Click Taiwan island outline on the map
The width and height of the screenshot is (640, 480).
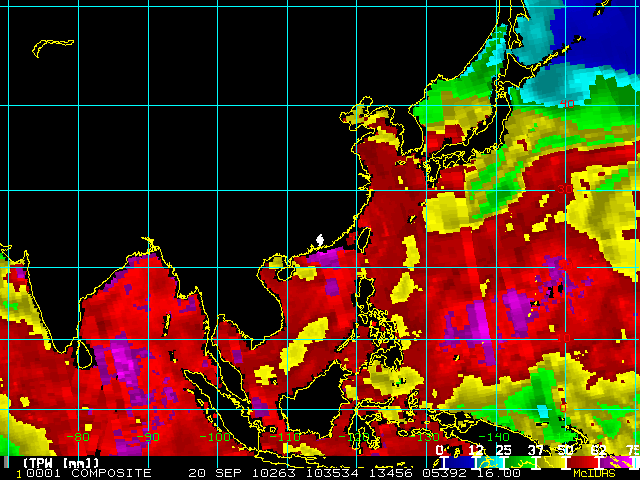[x=364, y=240]
